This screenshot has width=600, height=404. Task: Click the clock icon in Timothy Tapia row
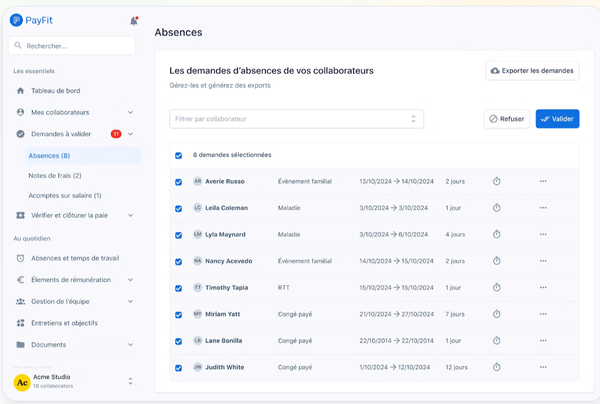[497, 288]
